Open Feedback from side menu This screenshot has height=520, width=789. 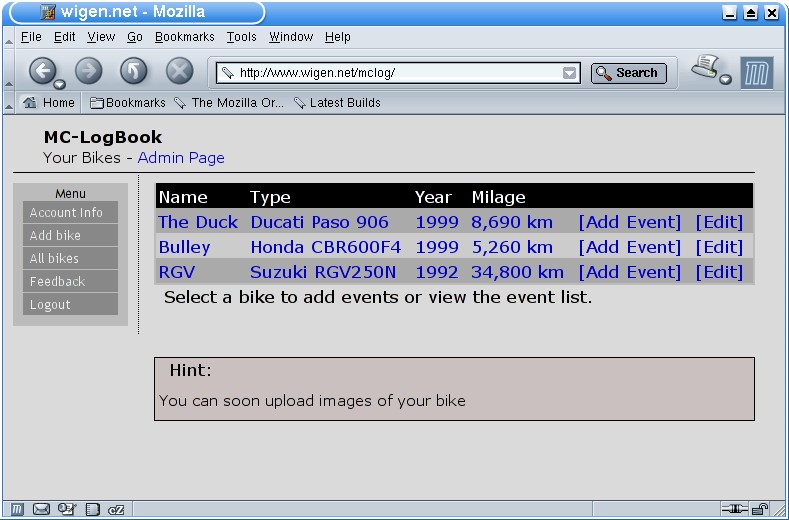pos(70,282)
